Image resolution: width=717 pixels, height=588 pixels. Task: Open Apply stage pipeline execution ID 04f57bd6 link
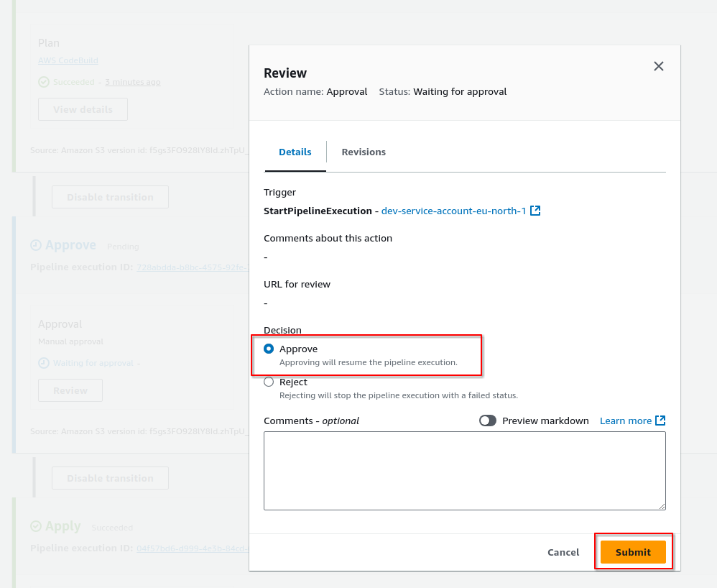[193, 548]
